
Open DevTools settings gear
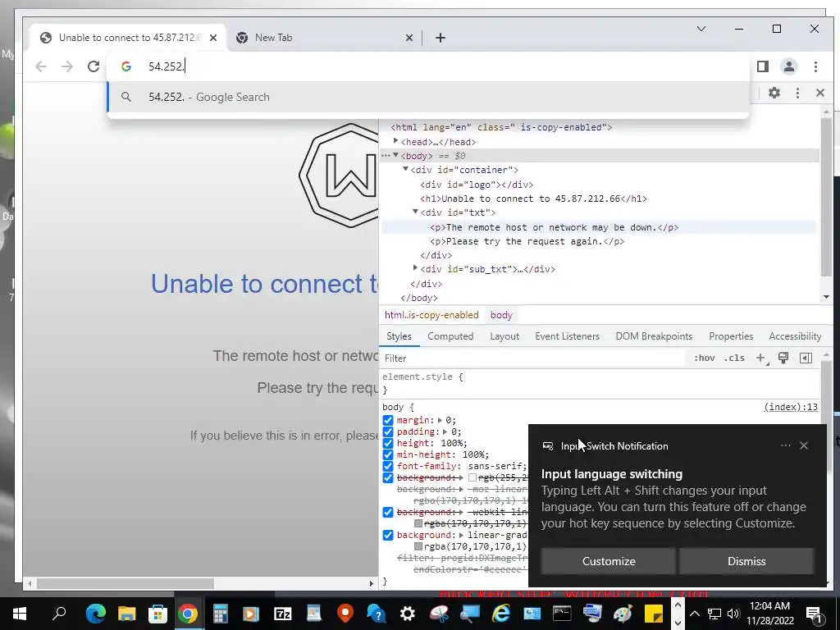[774, 93]
